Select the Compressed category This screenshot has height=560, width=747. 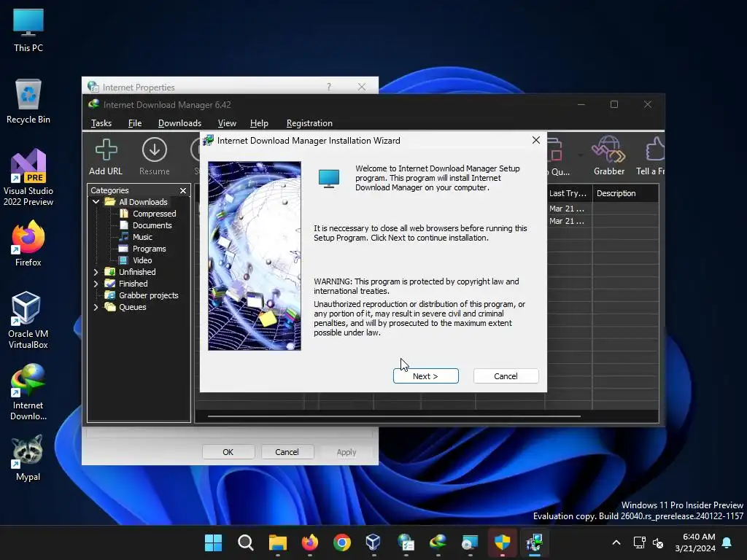(154, 214)
